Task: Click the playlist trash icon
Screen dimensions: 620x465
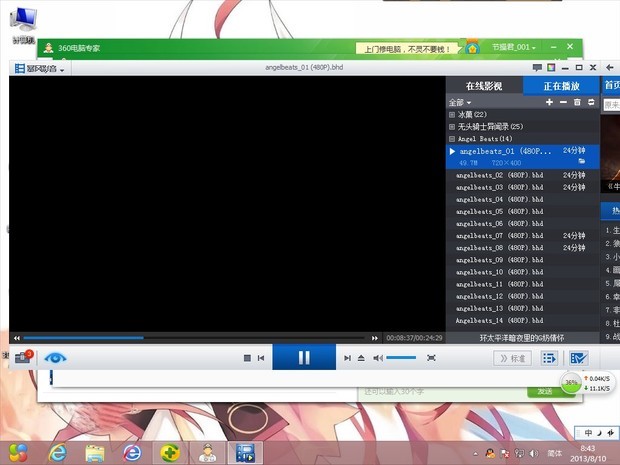Action: point(577,102)
